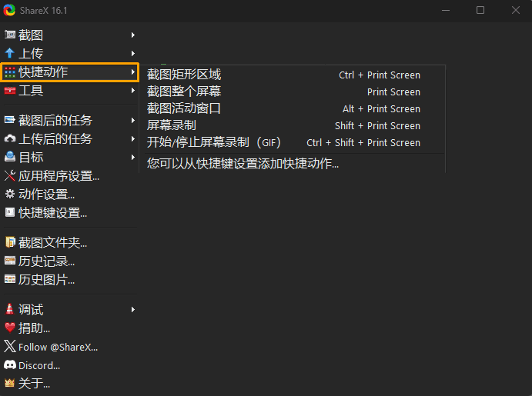Screen dimensions: 532x396
Task: Maximize the ShareX window
Action: [x=480, y=10]
